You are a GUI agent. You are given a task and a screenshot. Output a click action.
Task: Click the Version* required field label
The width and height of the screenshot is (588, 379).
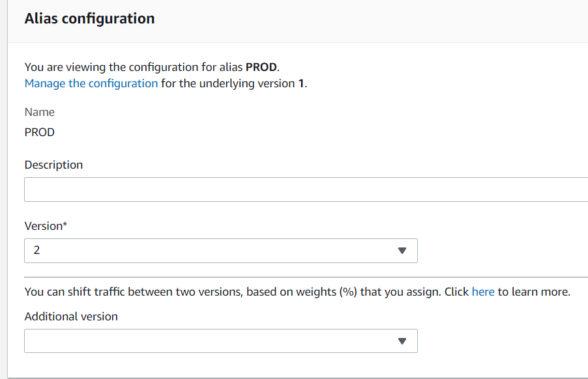click(x=46, y=225)
